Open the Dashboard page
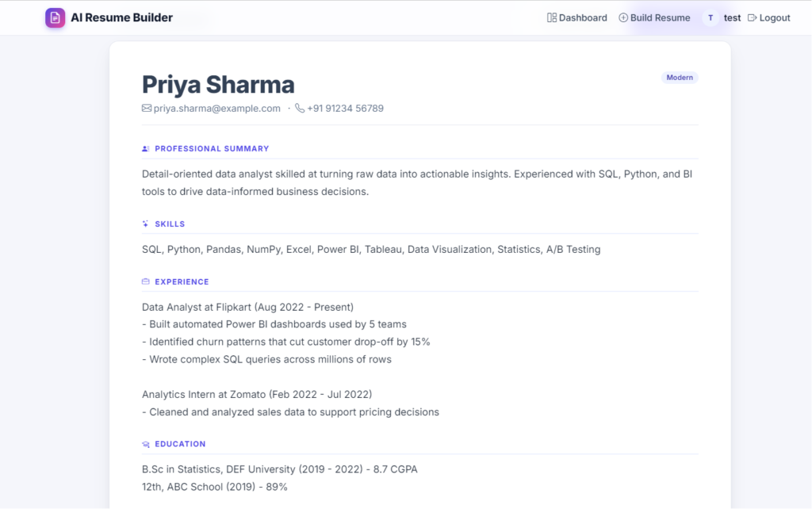812x509 pixels. coord(577,17)
